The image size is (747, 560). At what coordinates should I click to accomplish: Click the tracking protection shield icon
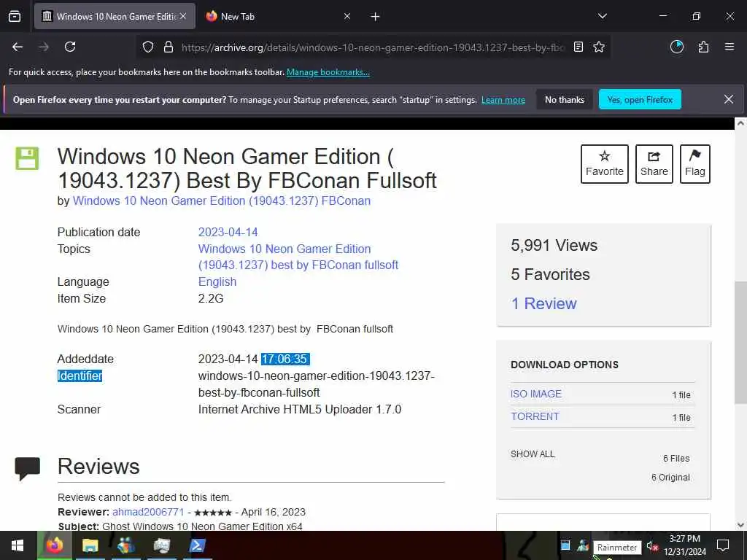click(148, 47)
